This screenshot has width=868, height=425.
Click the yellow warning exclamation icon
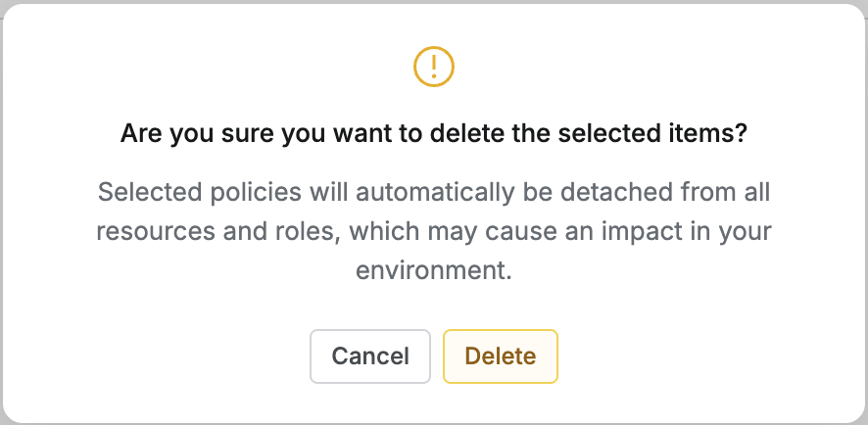[434, 67]
